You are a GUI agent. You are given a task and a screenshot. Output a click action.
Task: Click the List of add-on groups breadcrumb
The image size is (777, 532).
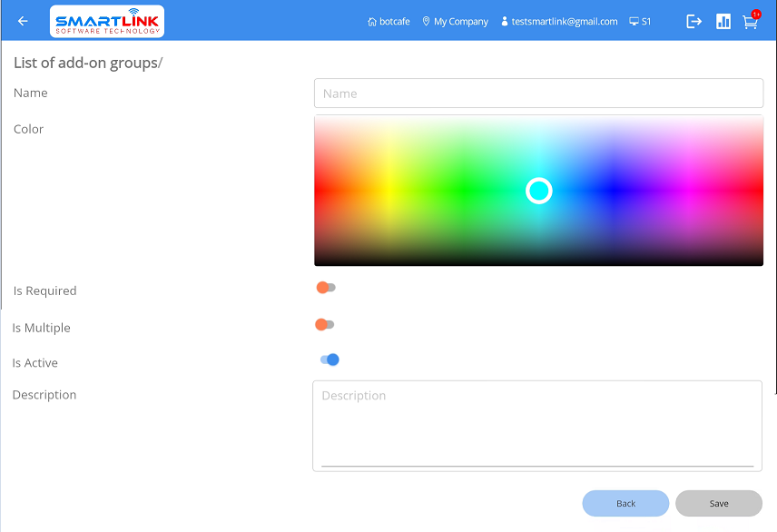[x=85, y=63]
